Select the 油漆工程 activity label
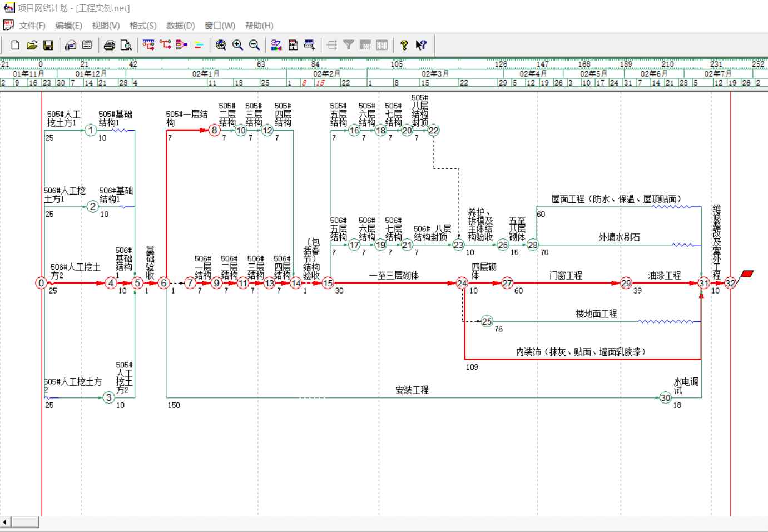Screen dimensions: 768x532 [x=664, y=275]
